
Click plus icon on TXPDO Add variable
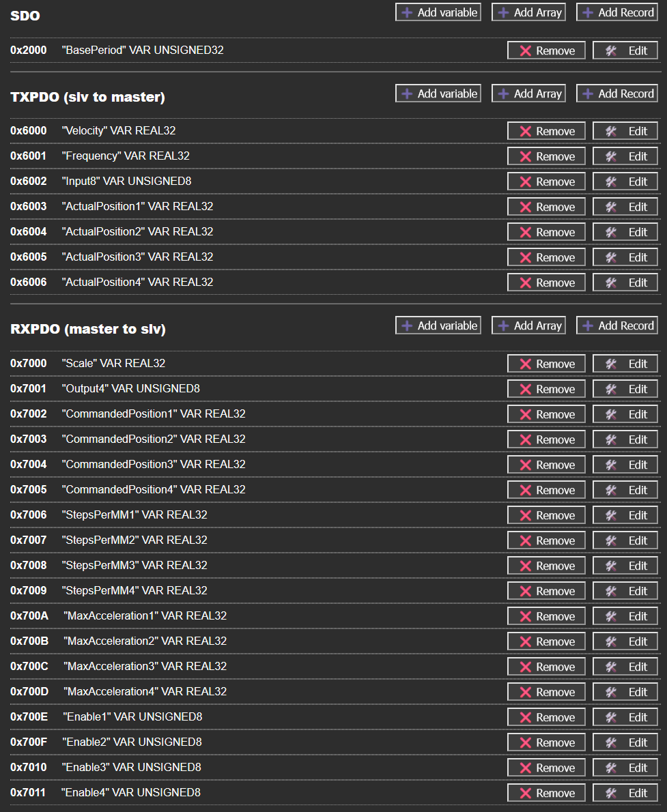click(x=407, y=93)
